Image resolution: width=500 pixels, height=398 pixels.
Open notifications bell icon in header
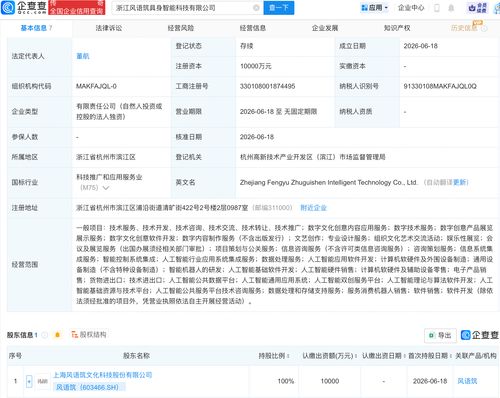[x=451, y=8]
